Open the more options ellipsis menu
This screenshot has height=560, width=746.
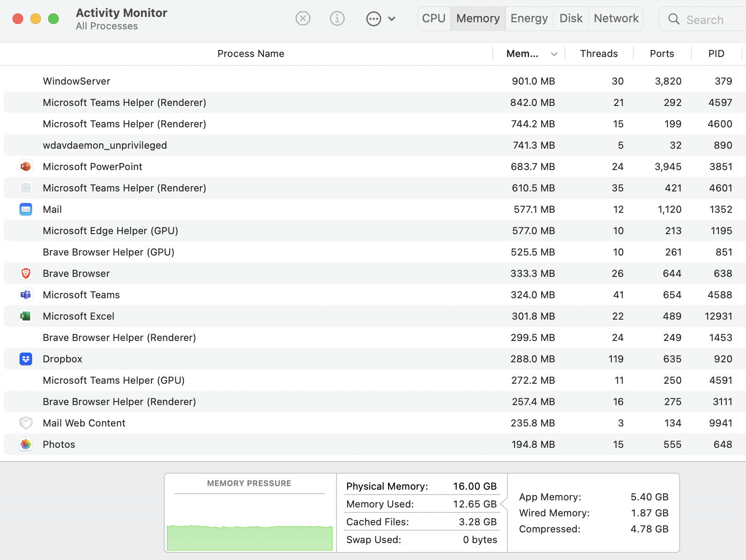point(381,19)
